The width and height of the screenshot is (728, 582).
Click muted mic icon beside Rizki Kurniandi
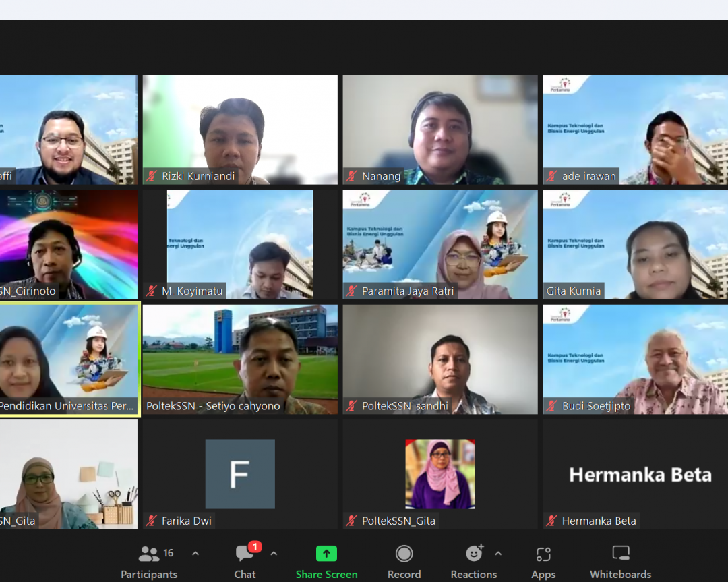coord(152,177)
